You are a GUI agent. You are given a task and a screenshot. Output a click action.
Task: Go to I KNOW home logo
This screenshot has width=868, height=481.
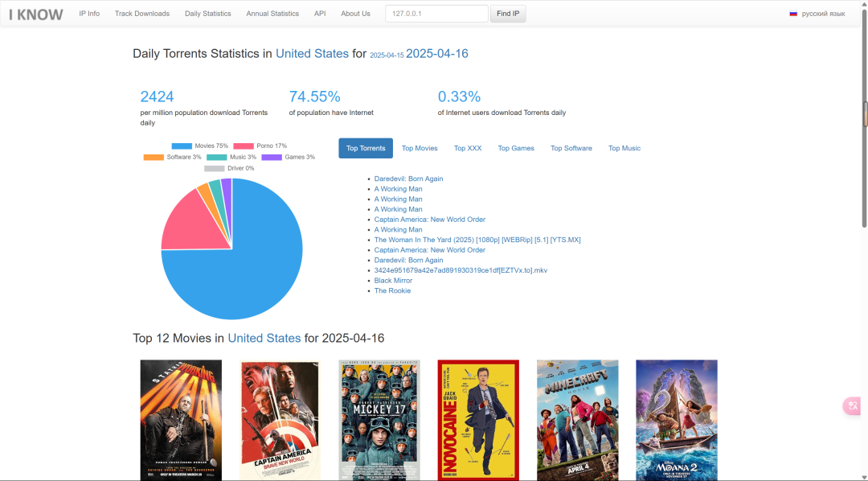coord(36,14)
